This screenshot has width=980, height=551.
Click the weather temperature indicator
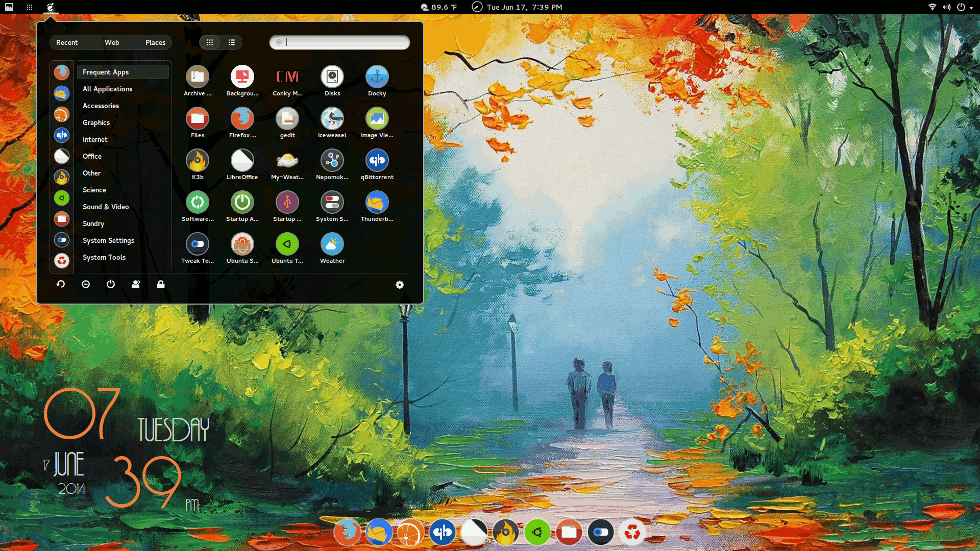(438, 7)
